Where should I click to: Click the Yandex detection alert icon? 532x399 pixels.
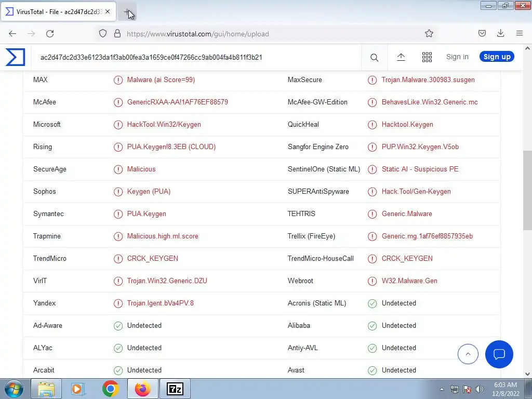point(118,303)
